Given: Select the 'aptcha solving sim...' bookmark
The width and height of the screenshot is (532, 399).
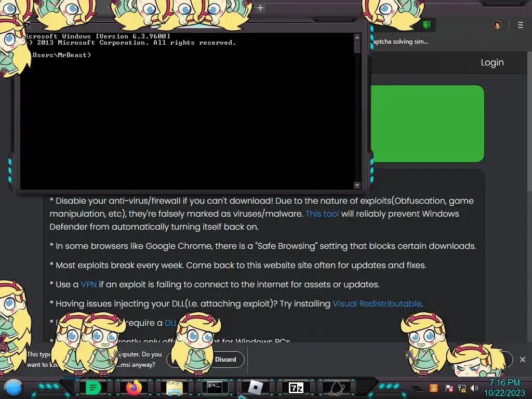Looking at the screenshot, I should click(x=401, y=42).
